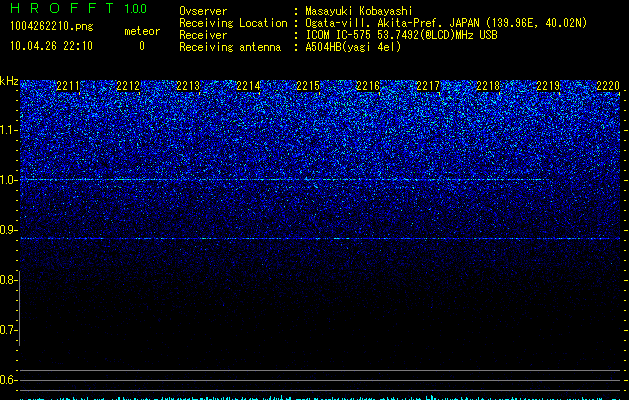Click the 0.9 frequency axis label
Viewport: 629px width, 400px height.
click(x=9, y=230)
